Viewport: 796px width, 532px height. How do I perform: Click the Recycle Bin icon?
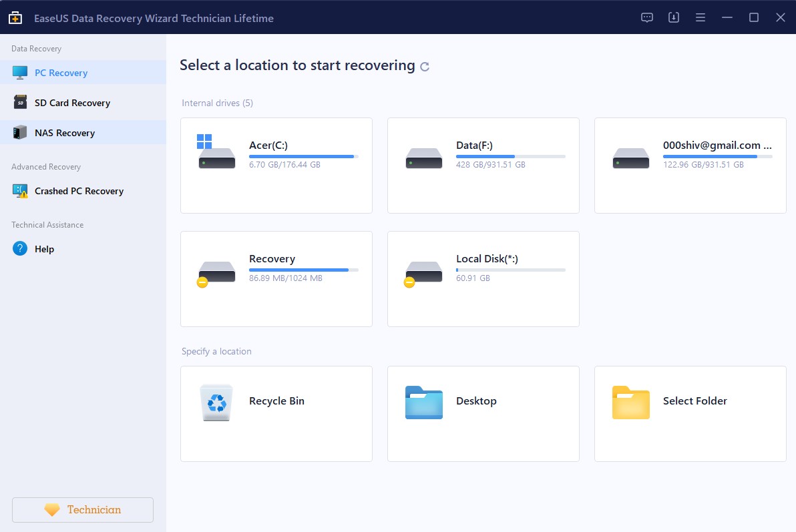pos(216,403)
